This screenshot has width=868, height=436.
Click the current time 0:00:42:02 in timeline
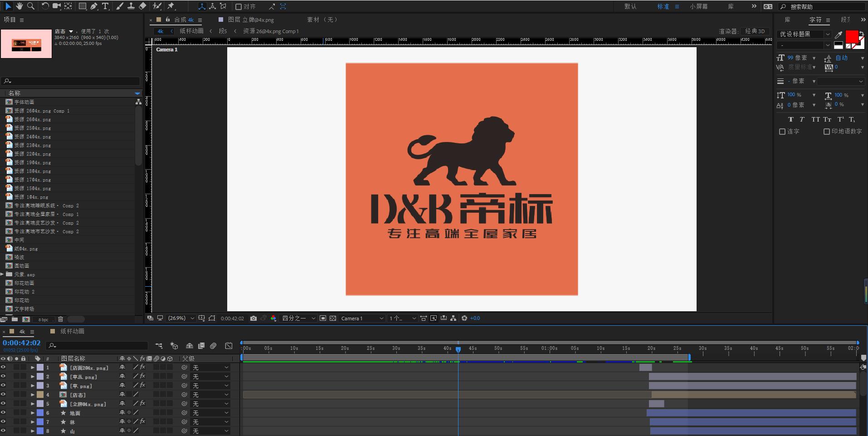tap(22, 343)
